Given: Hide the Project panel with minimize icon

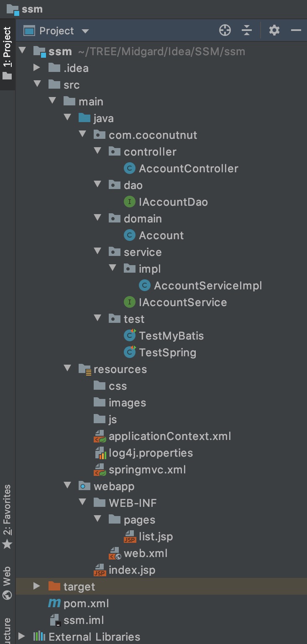Looking at the screenshot, I should tap(296, 31).
